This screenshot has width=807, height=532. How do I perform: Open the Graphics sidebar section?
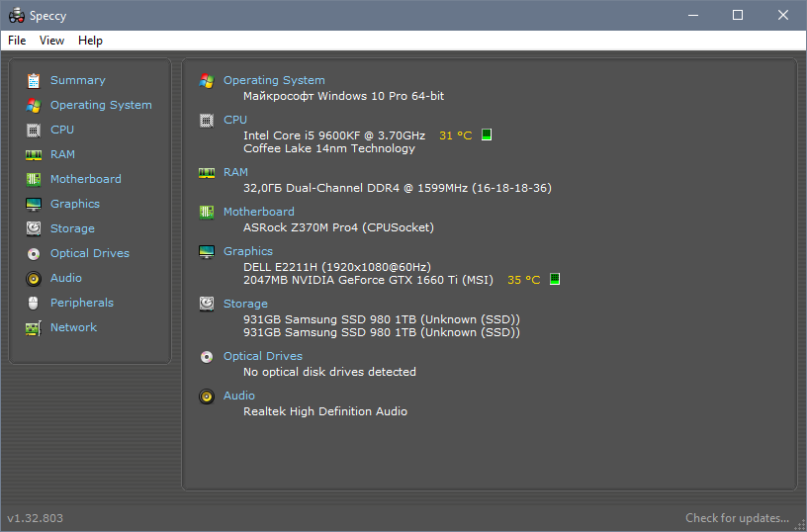pyautogui.click(x=75, y=204)
